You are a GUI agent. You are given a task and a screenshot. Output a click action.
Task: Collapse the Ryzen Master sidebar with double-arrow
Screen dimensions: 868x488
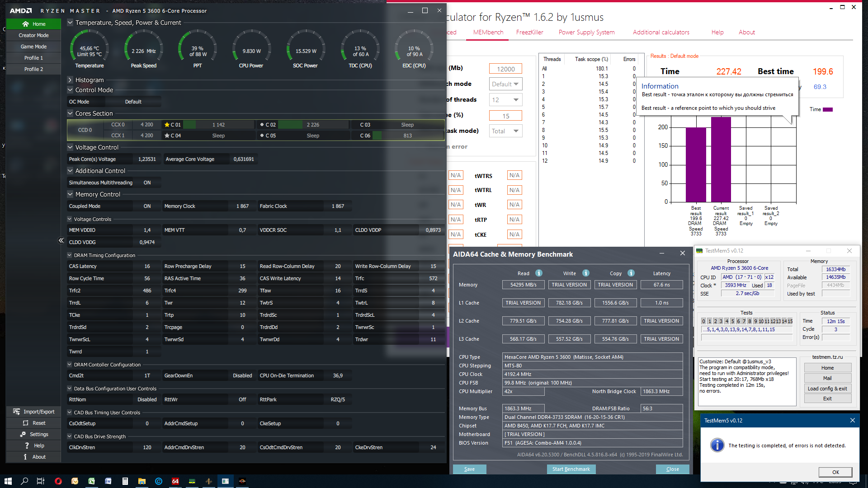pos(61,240)
